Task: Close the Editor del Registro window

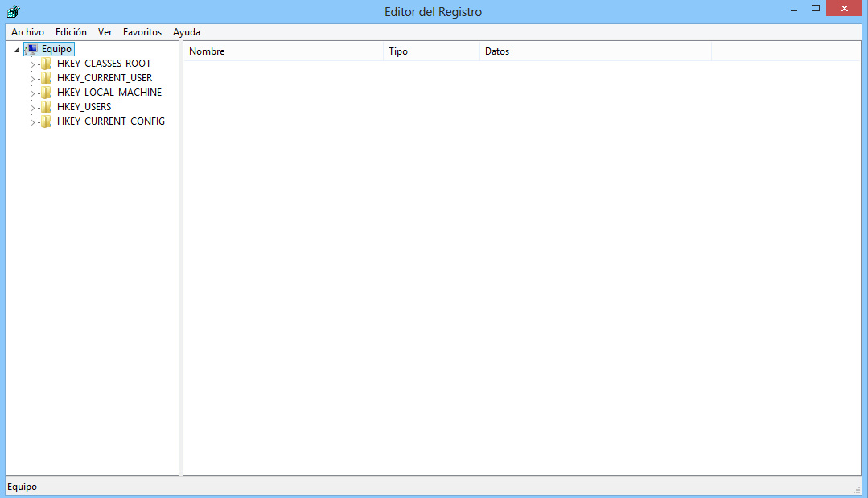Action: pyautogui.click(x=844, y=8)
